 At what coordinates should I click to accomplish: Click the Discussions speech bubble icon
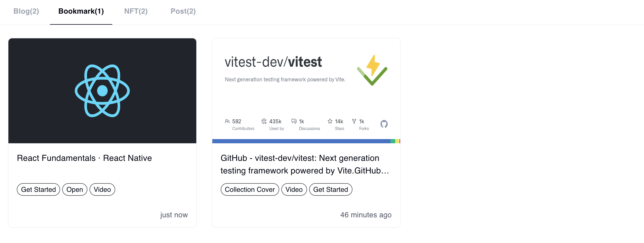pyautogui.click(x=294, y=121)
